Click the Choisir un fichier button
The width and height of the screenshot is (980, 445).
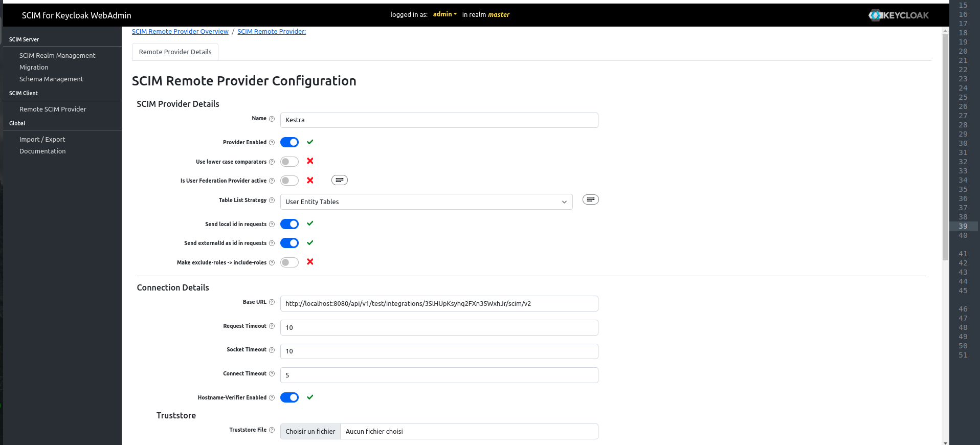point(310,432)
